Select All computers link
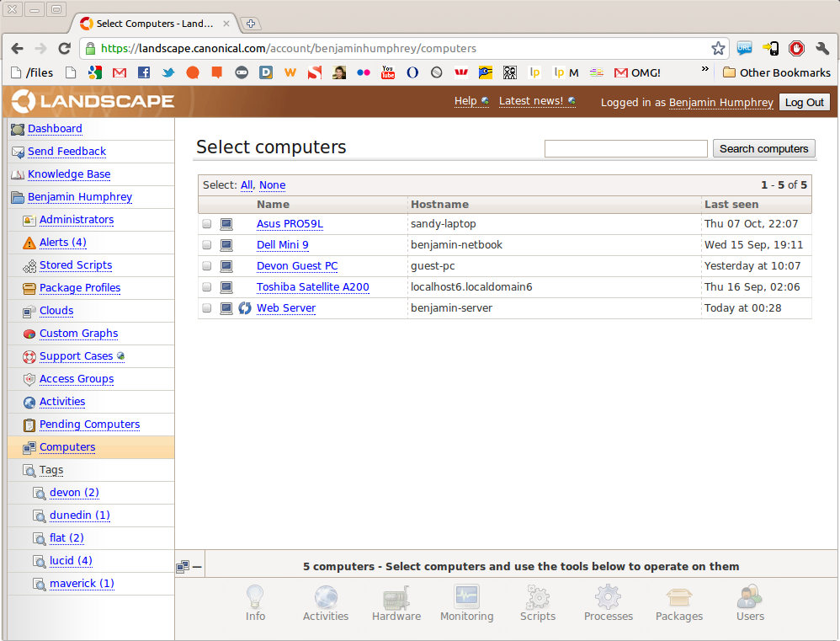 [x=247, y=185]
